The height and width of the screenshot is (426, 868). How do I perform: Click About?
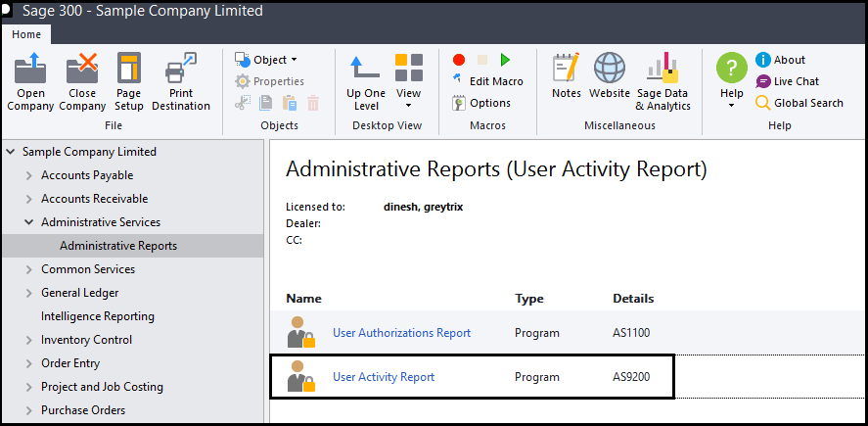pos(781,60)
